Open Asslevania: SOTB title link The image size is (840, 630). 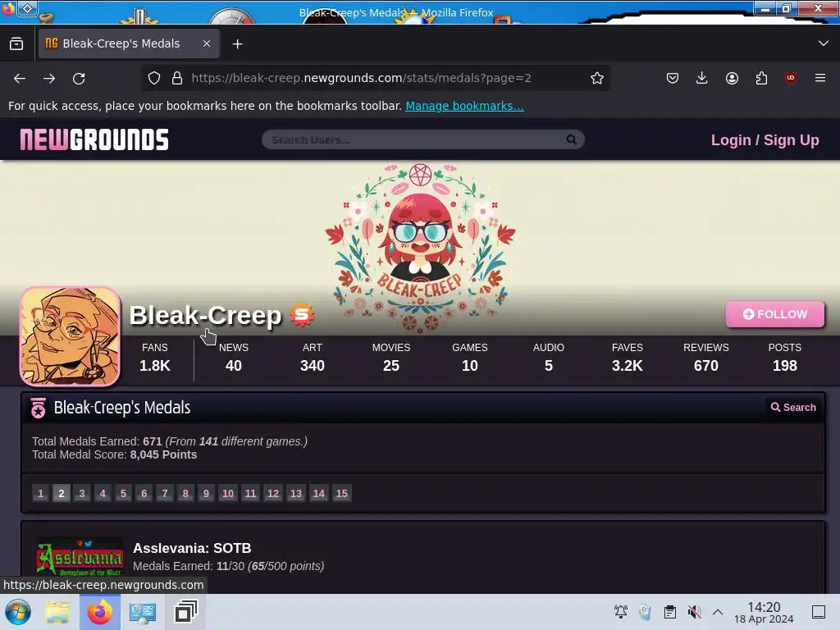click(x=192, y=548)
